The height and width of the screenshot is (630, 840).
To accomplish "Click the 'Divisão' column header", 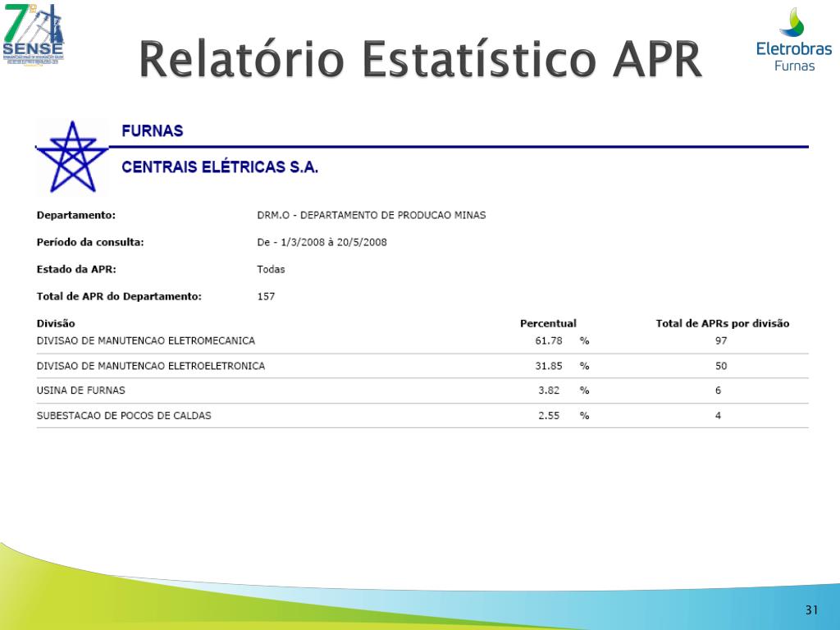I will pyautogui.click(x=56, y=323).
